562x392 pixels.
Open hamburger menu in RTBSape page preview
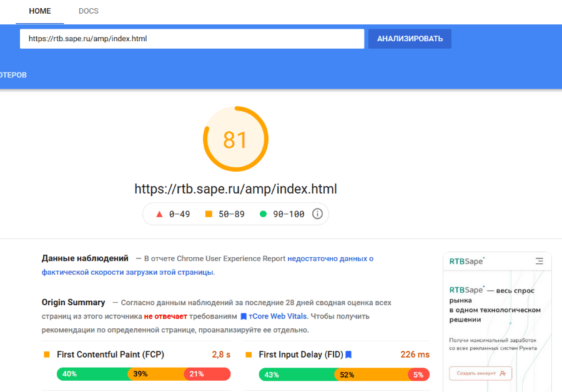point(539,262)
